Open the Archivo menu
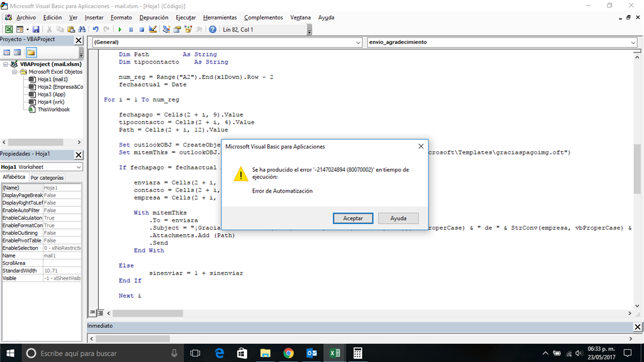The image size is (644, 362). pos(26,18)
